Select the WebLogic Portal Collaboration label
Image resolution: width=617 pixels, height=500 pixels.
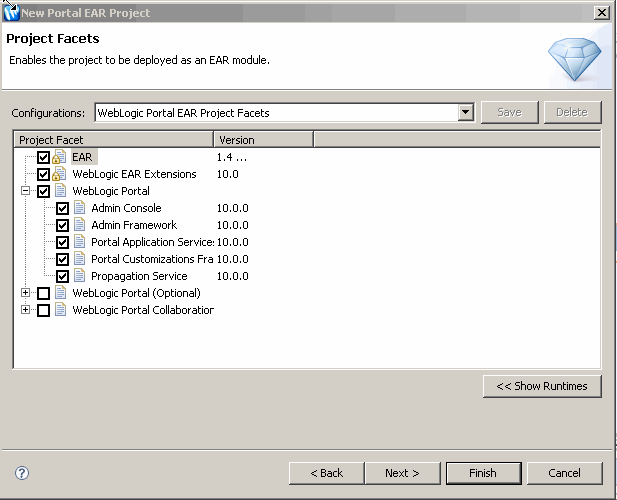[x=143, y=310]
